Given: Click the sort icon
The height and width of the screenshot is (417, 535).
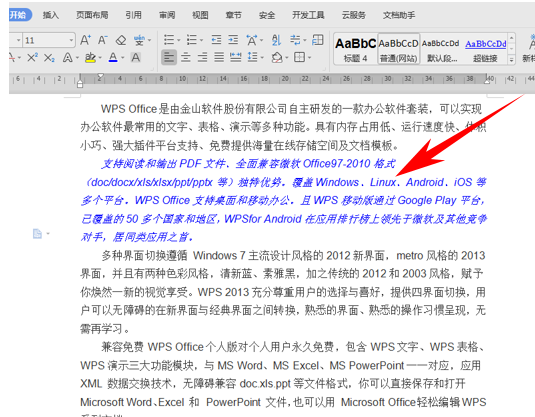Looking at the screenshot, I should coord(276,40).
